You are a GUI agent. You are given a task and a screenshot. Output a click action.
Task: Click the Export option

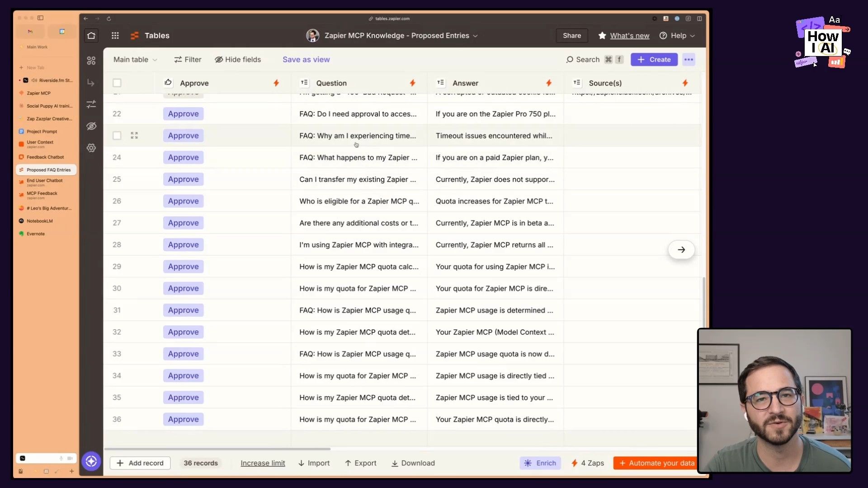coord(361,463)
